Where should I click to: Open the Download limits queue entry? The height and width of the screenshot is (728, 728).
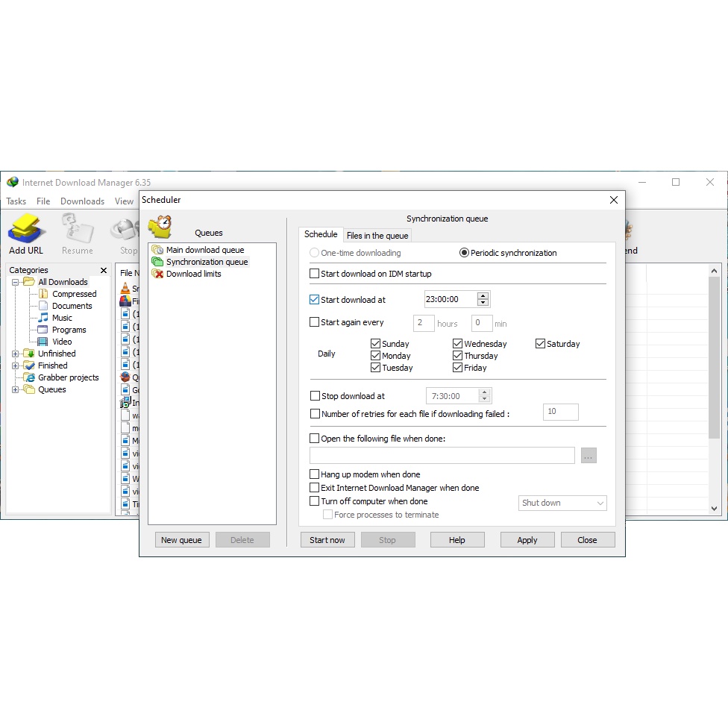[x=193, y=274]
